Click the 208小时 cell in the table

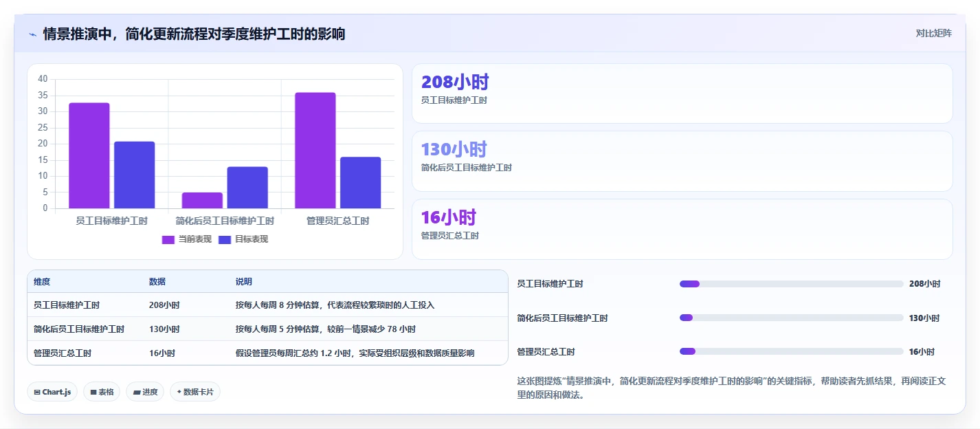[x=164, y=305]
